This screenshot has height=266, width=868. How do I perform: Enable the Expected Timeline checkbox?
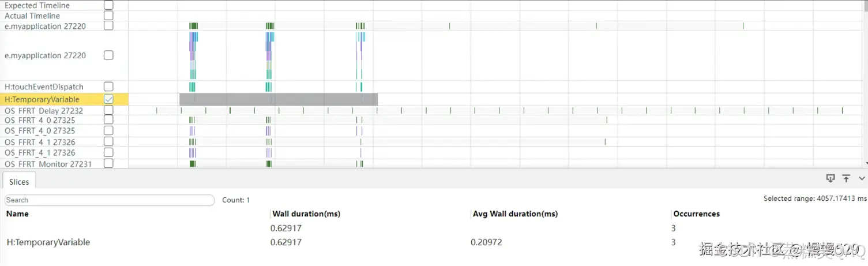pos(108,5)
